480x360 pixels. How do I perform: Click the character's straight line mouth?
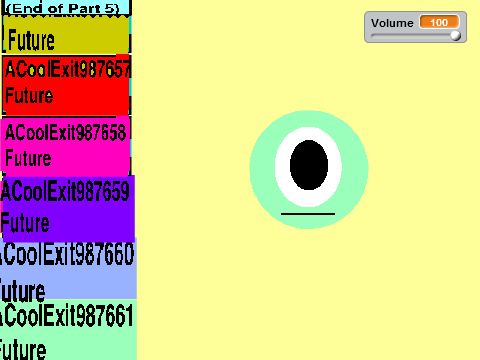coord(308,214)
